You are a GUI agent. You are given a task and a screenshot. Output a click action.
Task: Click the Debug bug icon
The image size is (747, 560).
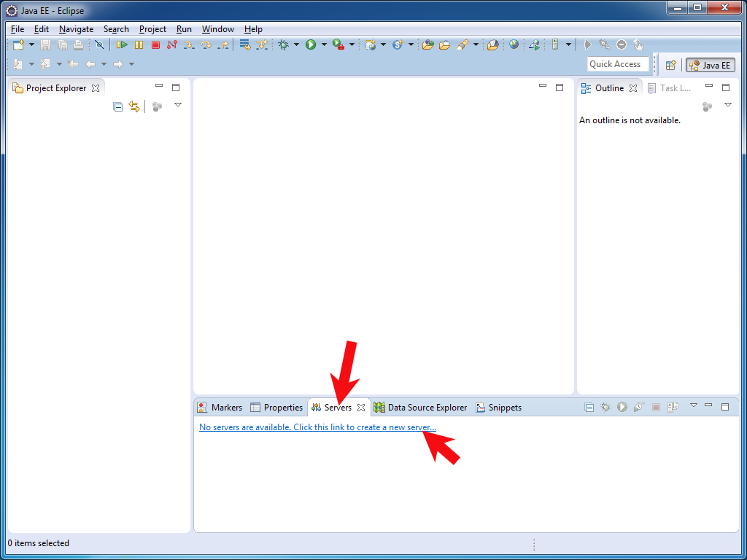pyautogui.click(x=284, y=44)
